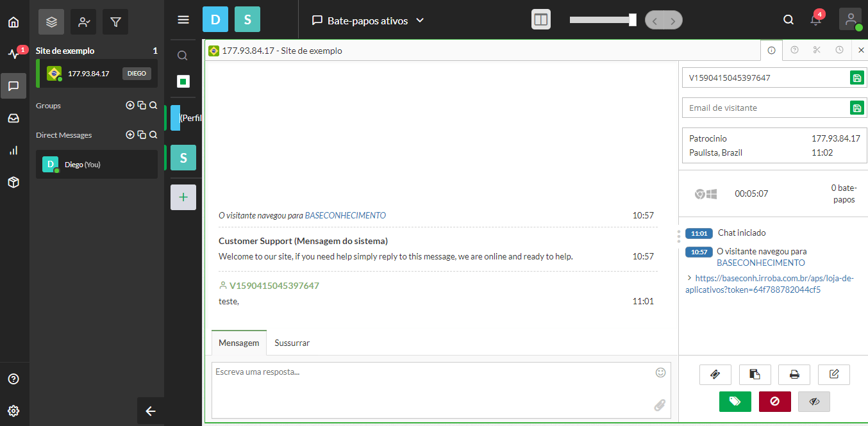Image resolution: width=868 pixels, height=426 pixels.
Task: Open the Chat bubble section in sidebar
Action: [13, 86]
